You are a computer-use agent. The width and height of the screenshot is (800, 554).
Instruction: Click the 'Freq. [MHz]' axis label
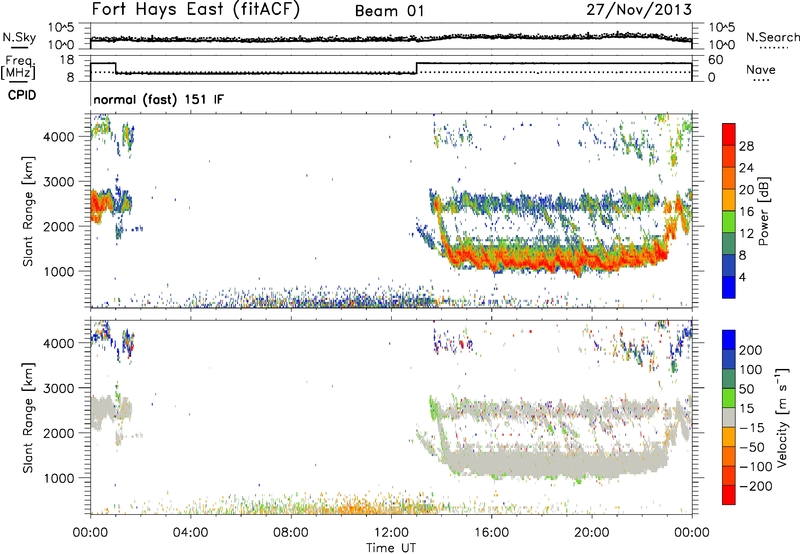(x=19, y=67)
